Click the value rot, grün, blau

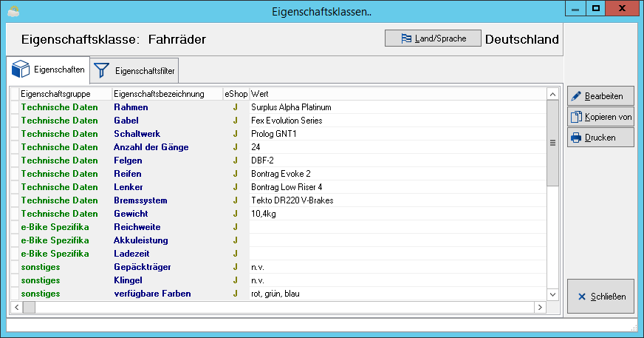[275, 294]
